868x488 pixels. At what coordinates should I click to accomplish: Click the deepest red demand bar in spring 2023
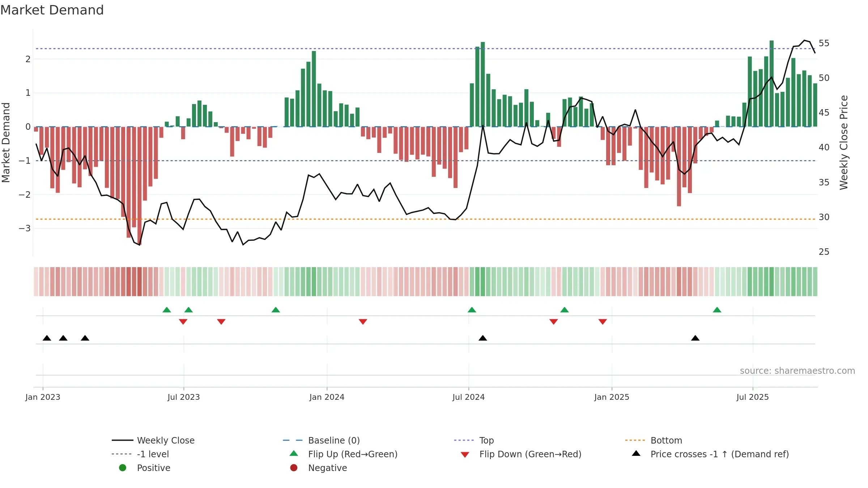(140, 186)
